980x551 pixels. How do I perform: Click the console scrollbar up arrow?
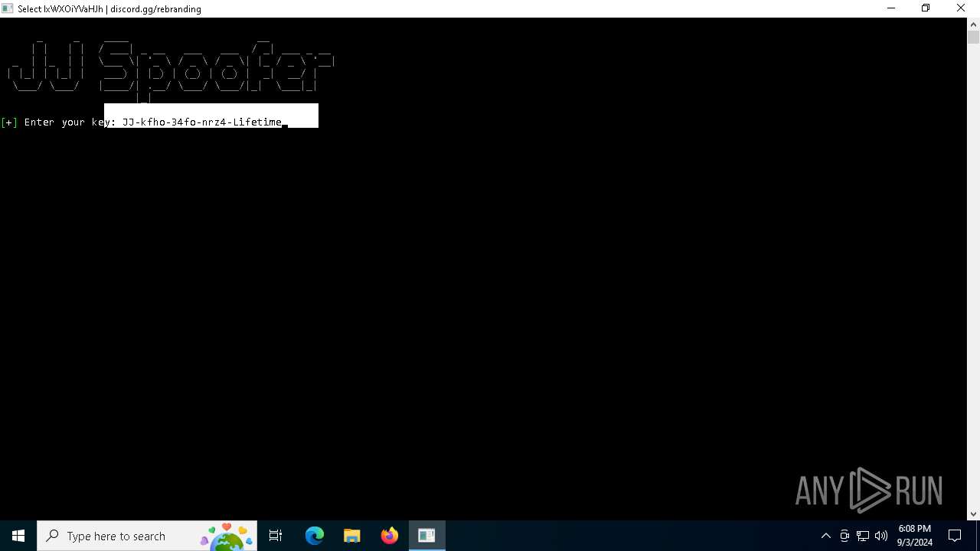point(973,24)
